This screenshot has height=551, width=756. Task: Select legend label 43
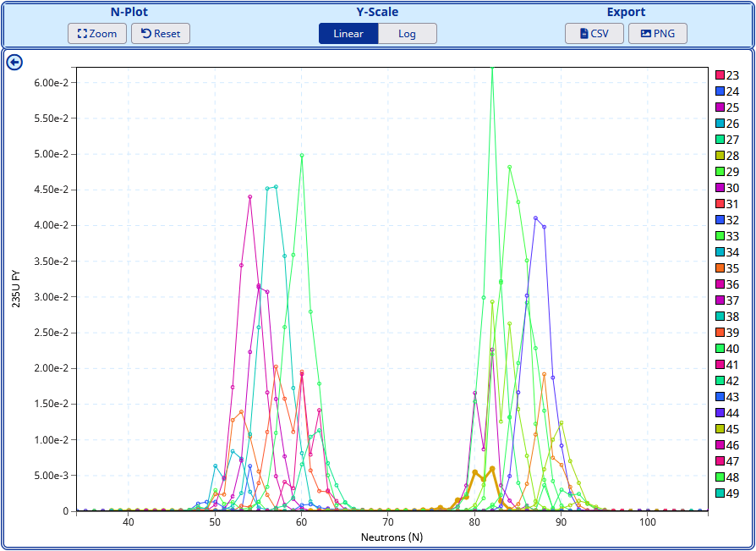coord(732,397)
